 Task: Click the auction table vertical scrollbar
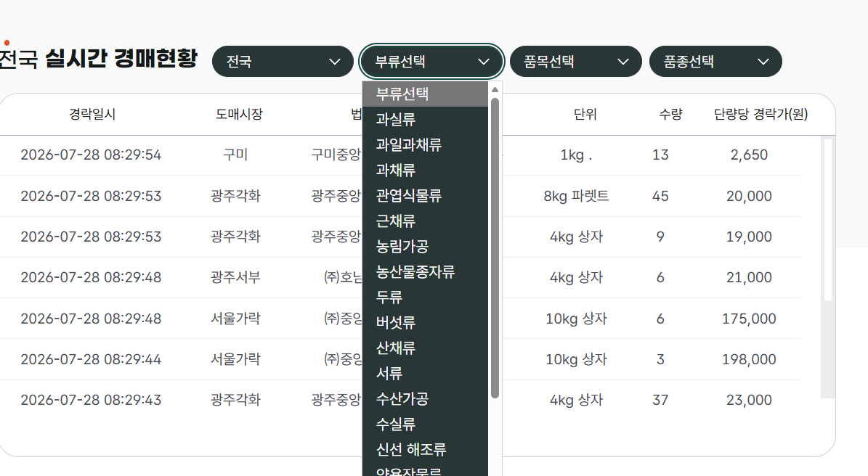click(827, 219)
